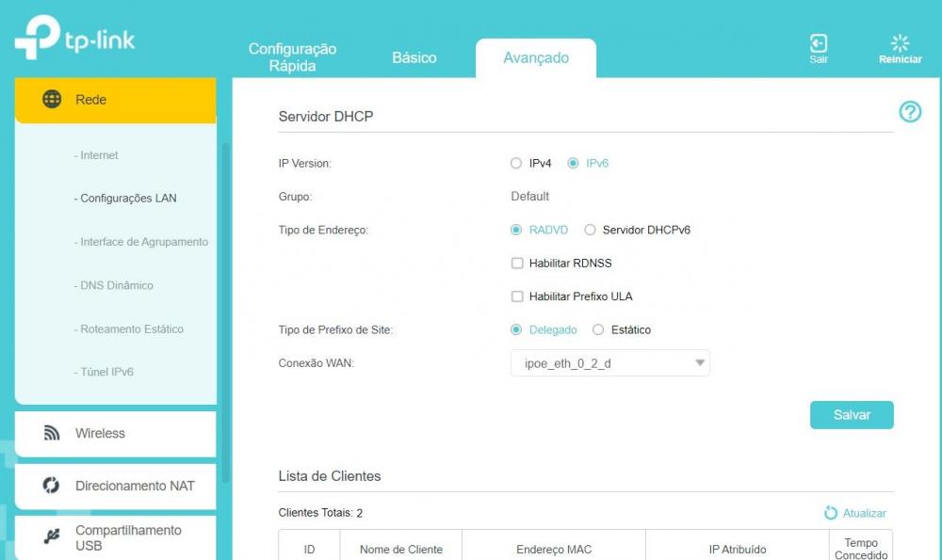The width and height of the screenshot is (942, 560).
Task: Click the Direcionamento NAT icon
Action: coord(53,486)
